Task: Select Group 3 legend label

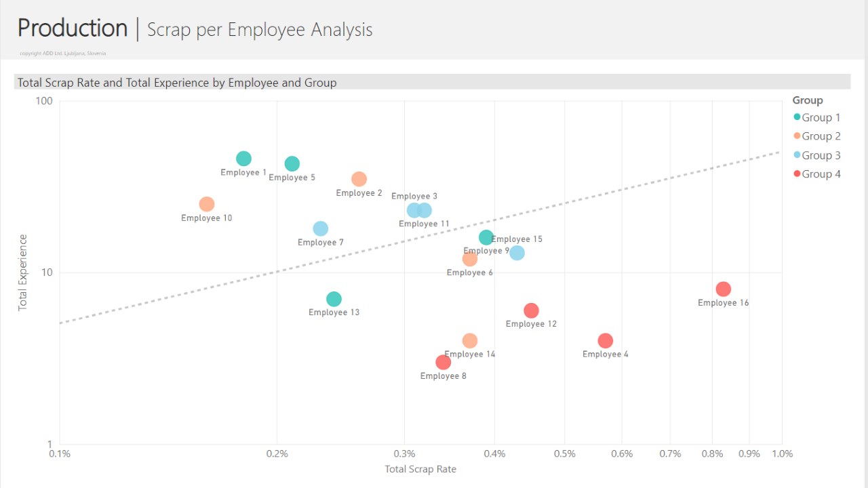Action: tap(821, 155)
